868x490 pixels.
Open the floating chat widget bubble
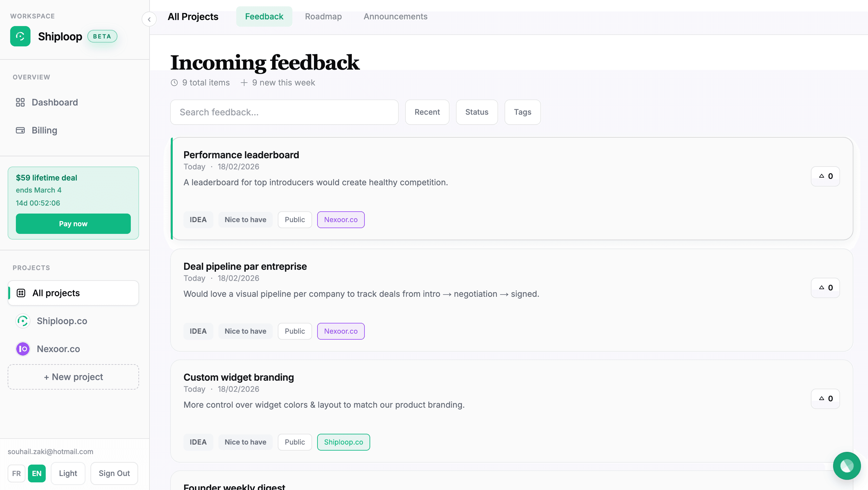847,466
